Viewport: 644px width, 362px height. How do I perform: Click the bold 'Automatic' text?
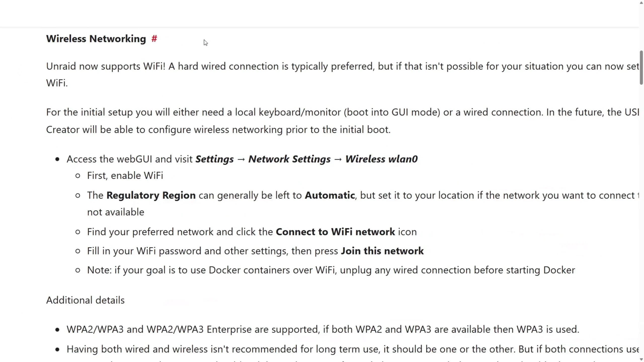pyautogui.click(x=330, y=195)
